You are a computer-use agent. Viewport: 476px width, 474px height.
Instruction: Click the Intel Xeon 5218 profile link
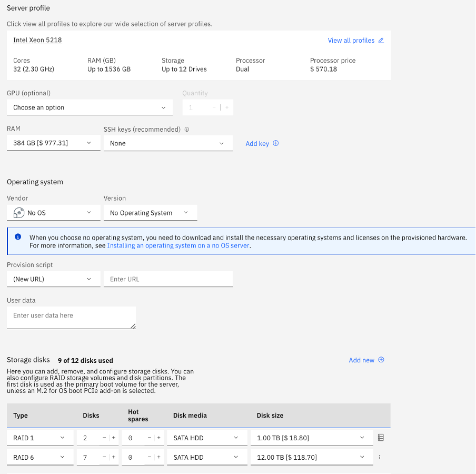(37, 40)
